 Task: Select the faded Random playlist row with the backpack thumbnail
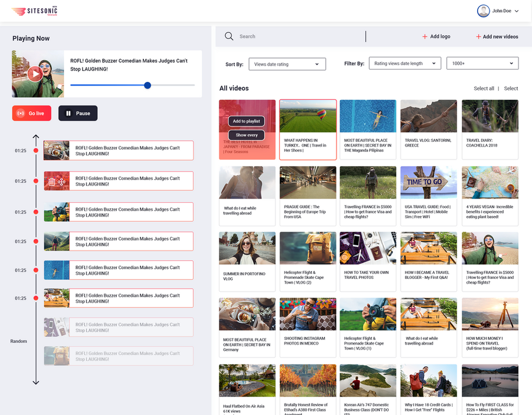pyautogui.click(x=119, y=356)
